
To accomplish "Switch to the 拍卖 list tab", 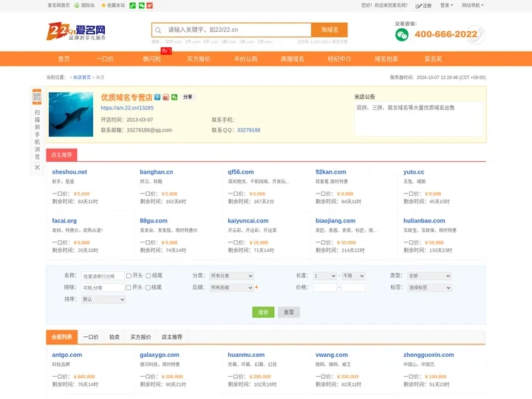I will point(115,337).
